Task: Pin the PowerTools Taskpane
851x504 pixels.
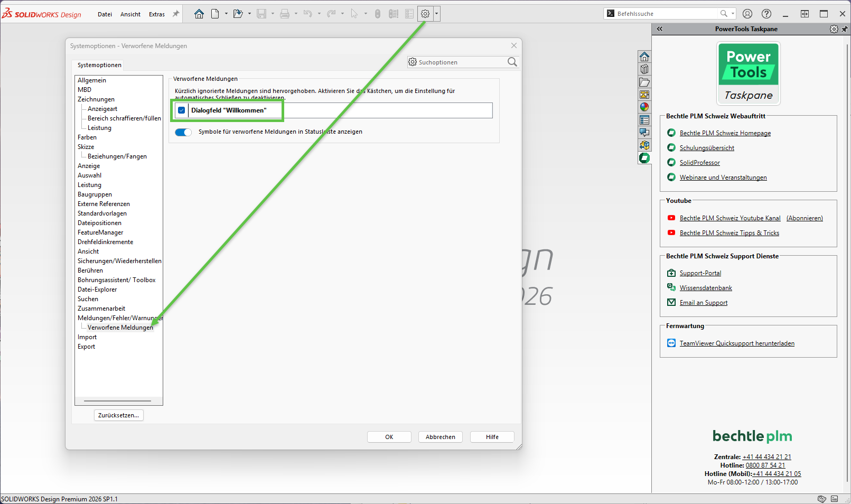Action: (844, 29)
